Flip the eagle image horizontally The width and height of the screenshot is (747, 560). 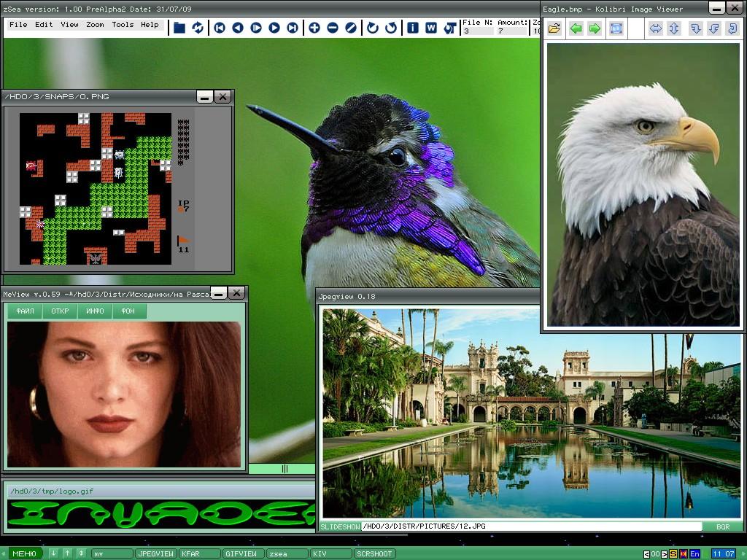tap(655, 28)
